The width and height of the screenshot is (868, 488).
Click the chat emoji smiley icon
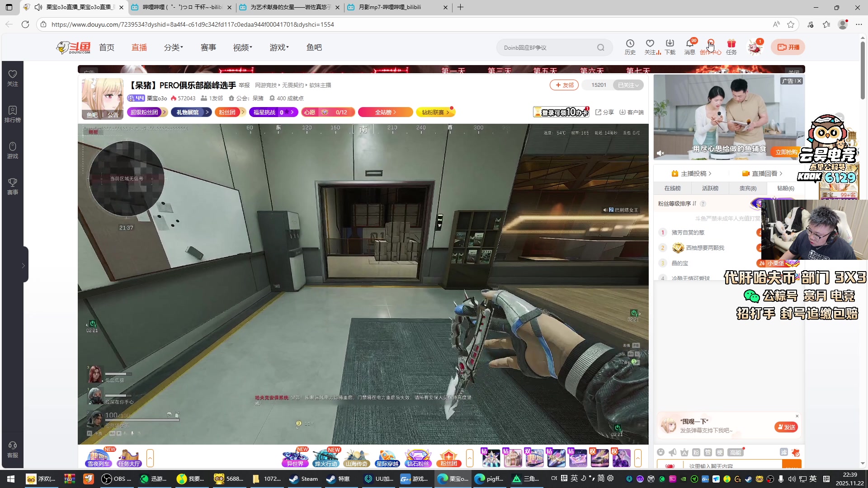click(661, 452)
